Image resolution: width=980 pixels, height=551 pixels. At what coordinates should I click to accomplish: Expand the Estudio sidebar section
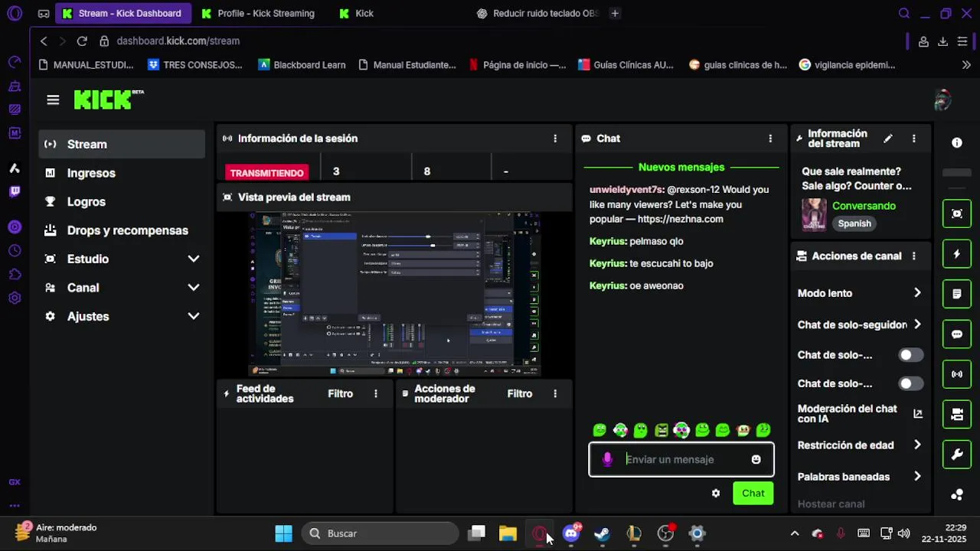click(194, 259)
